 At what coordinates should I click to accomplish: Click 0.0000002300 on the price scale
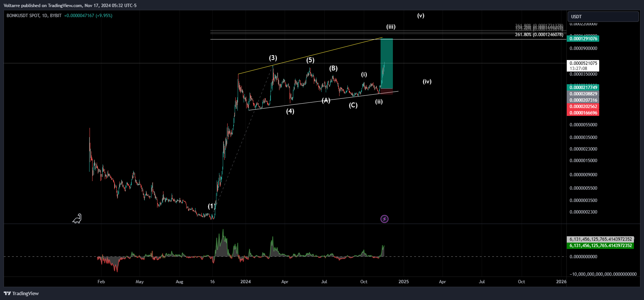(583, 212)
